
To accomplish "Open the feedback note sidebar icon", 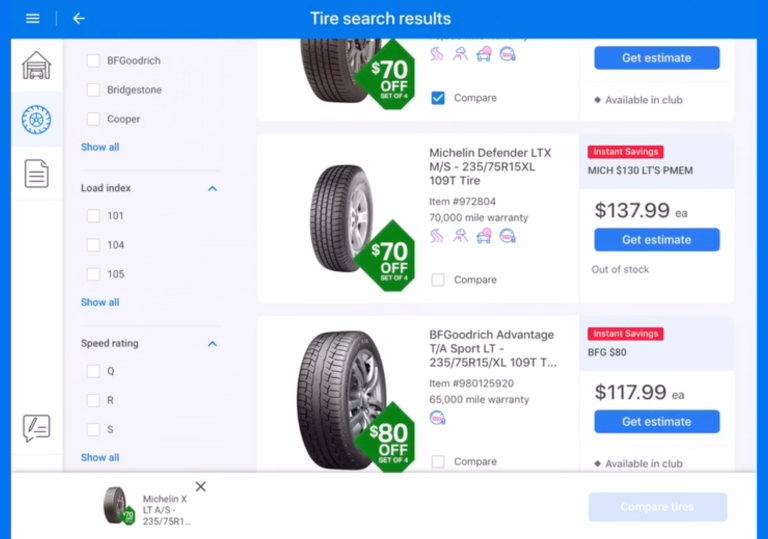I will [x=37, y=428].
